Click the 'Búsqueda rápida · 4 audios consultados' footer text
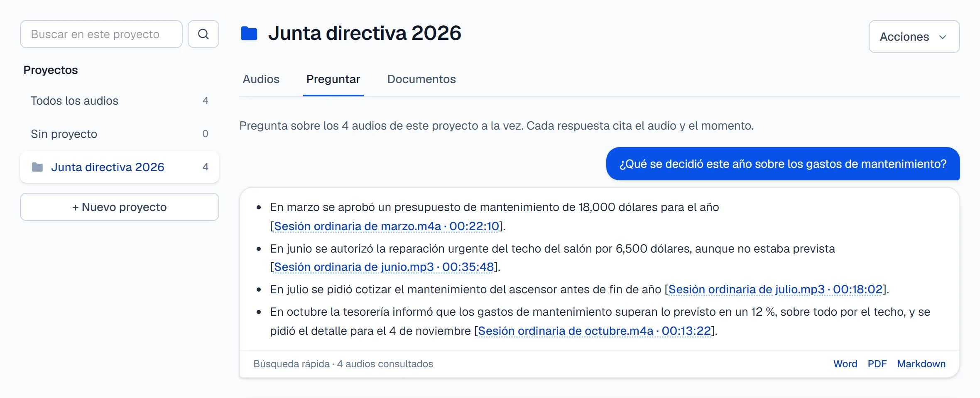980x398 pixels. (343, 364)
